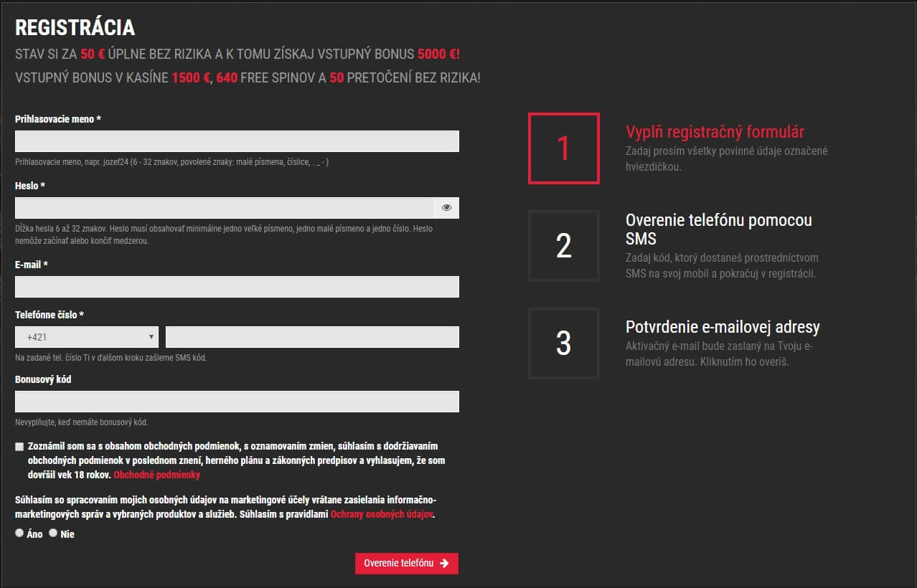This screenshot has width=917, height=588.
Task: Click the REGISTRÁCIA page title
Action: coord(75,27)
